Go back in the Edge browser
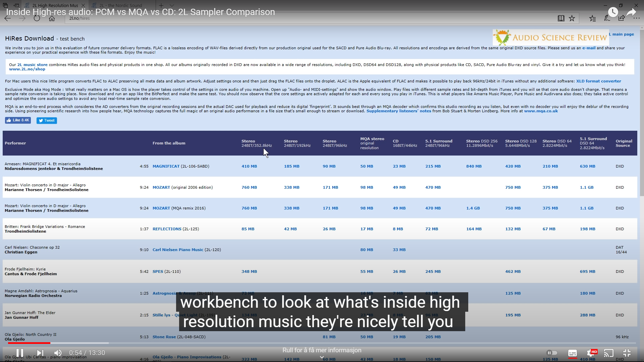This screenshot has height=362, width=644. tap(7, 18)
